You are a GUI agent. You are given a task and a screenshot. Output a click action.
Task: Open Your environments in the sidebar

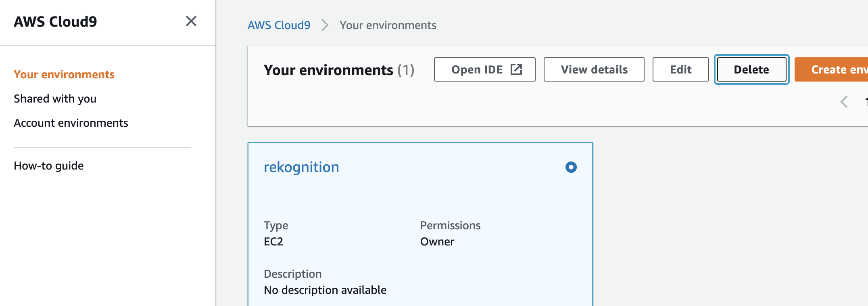[x=64, y=75]
